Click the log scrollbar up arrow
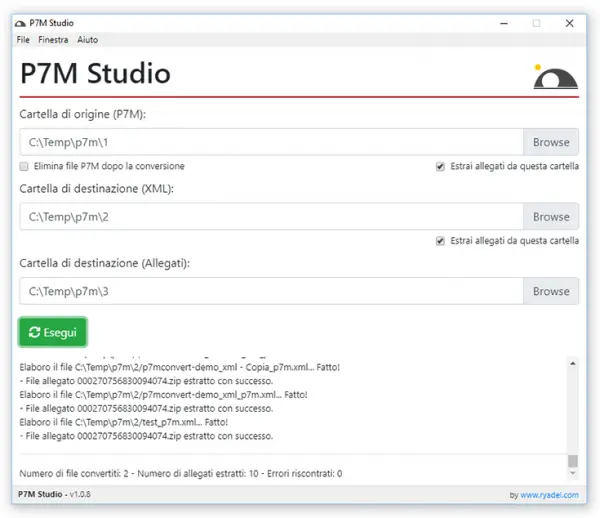Image resolution: width=600 pixels, height=518 pixels. (x=572, y=364)
